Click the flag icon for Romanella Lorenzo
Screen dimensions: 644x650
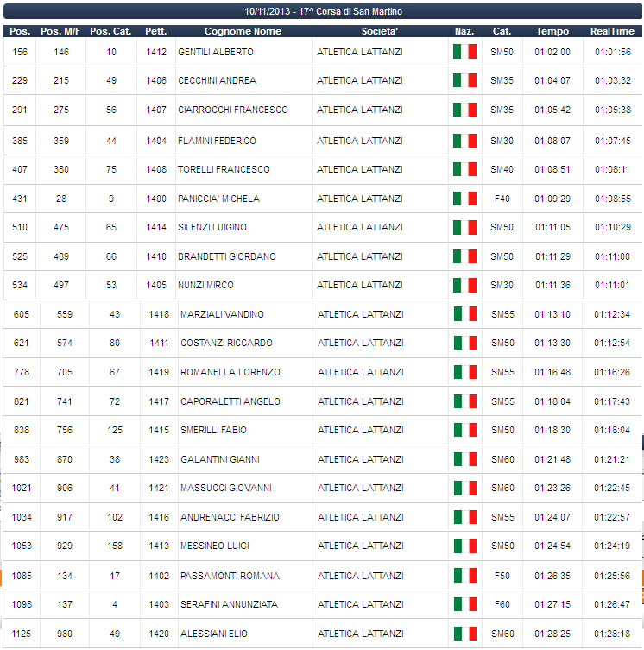tap(464, 372)
